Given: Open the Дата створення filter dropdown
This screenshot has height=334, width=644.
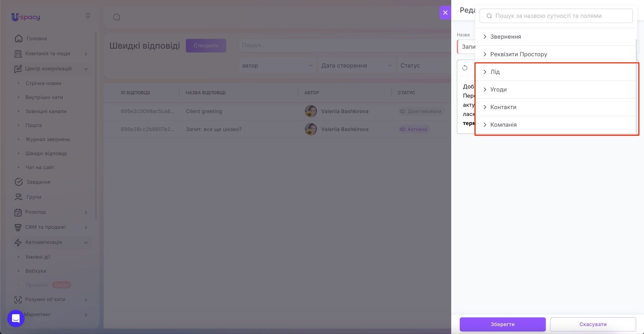Looking at the screenshot, I should pos(356,66).
